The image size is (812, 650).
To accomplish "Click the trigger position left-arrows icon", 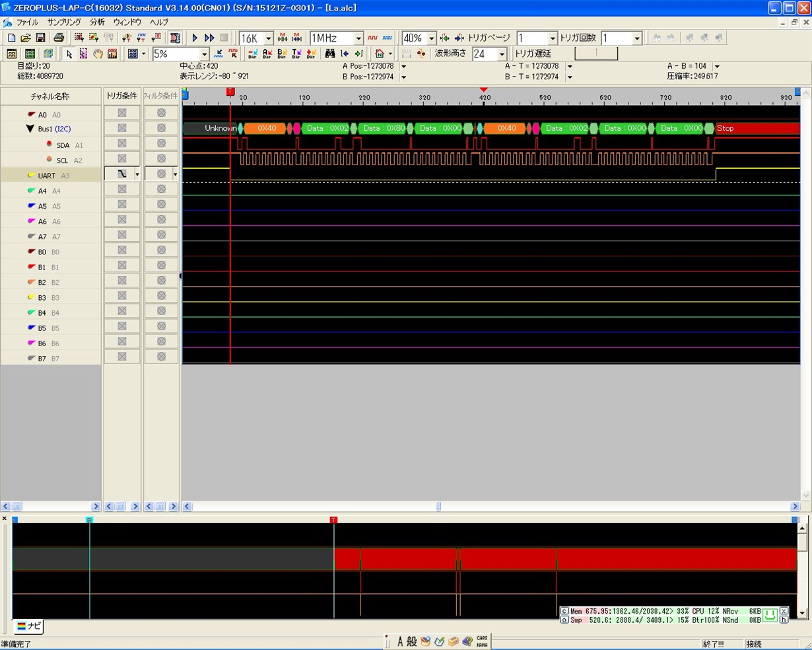I will (x=444, y=38).
